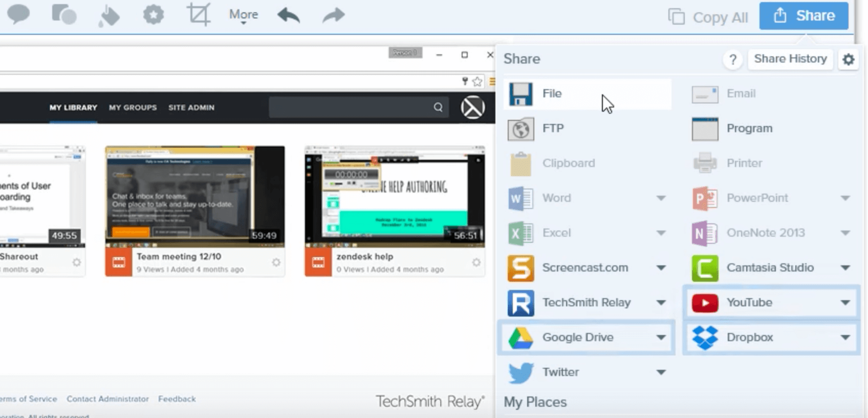The width and height of the screenshot is (868, 418).
Task: Click the blue Share button
Action: point(804,16)
